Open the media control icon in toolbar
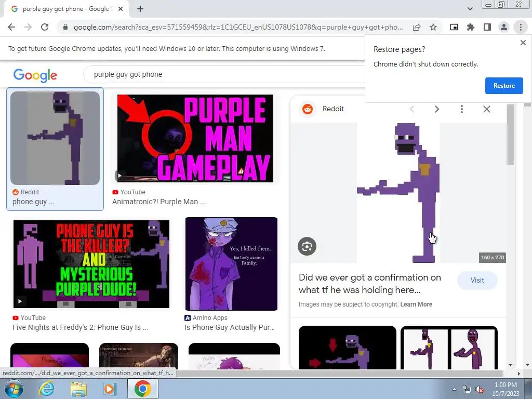Screen dimensions: 532x399 point(454,27)
